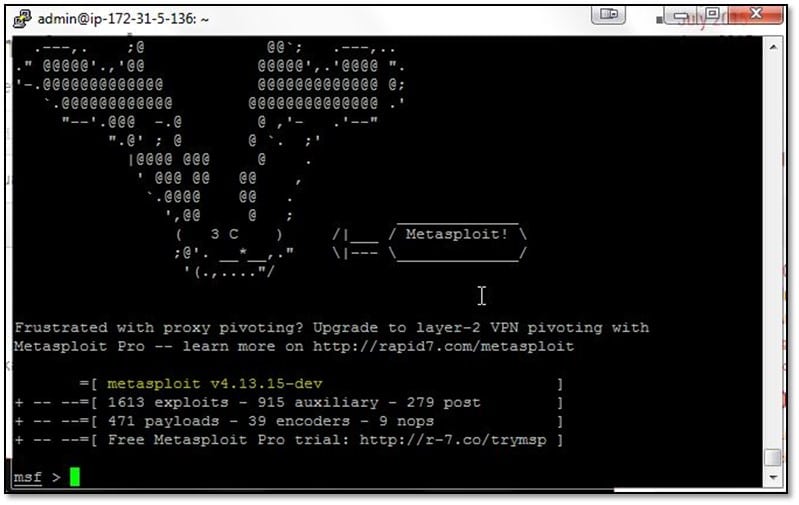Click the http://r-7.co/trymsp trial URL
The height and width of the screenshot is (505, 799).
(453, 440)
